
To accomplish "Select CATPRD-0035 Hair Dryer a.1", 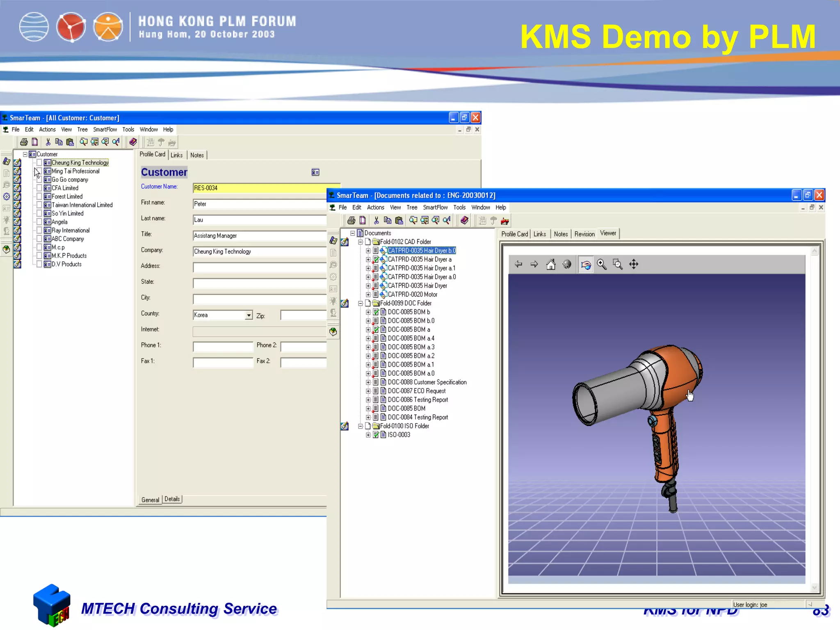I will pyautogui.click(x=422, y=268).
